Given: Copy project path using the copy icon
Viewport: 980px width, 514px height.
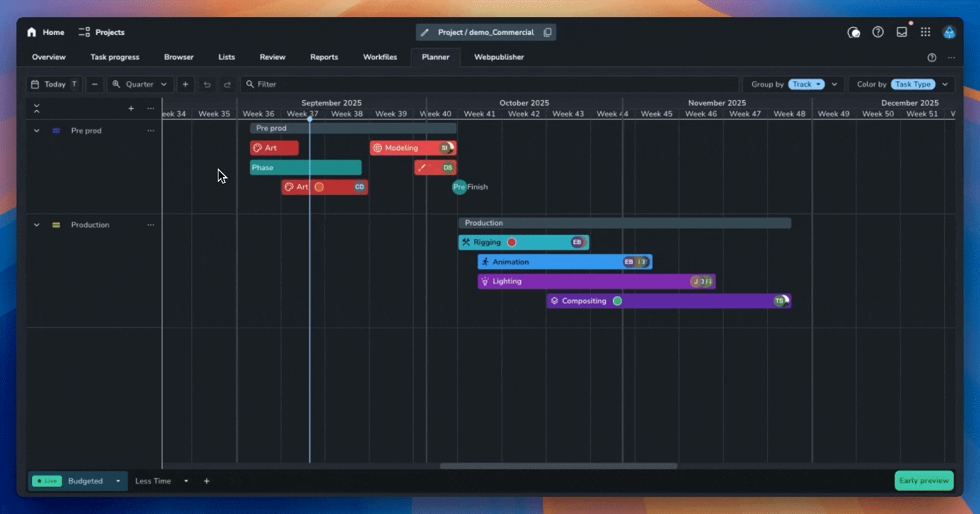Looking at the screenshot, I should [x=547, y=32].
